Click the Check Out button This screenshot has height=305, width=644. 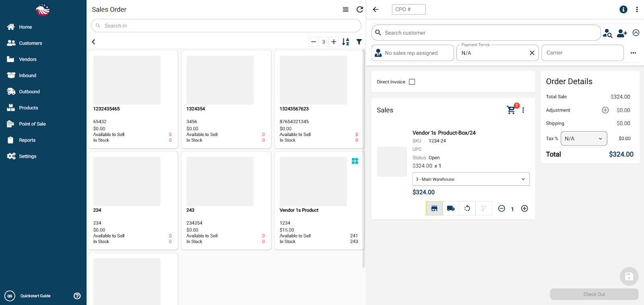pyautogui.click(x=594, y=294)
